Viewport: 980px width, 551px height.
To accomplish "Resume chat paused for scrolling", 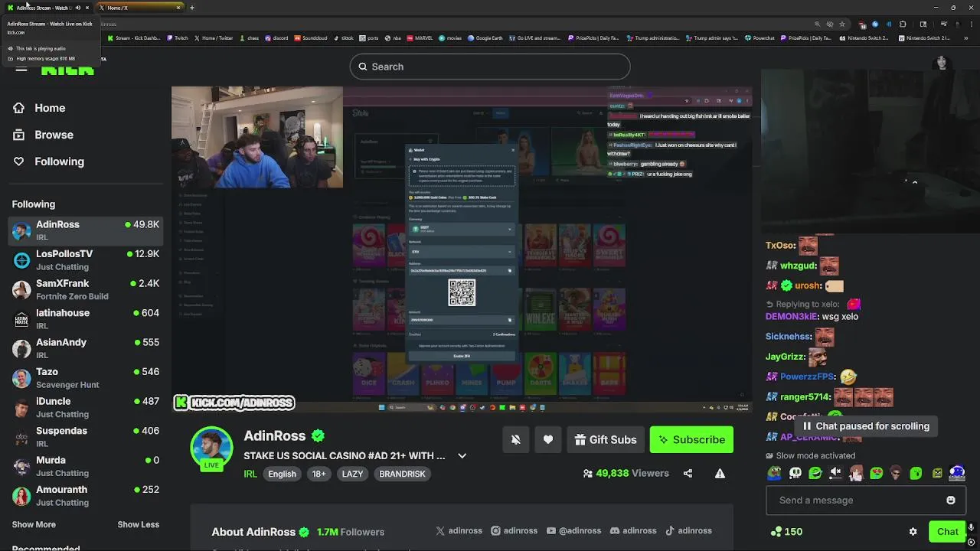I will 865,426.
